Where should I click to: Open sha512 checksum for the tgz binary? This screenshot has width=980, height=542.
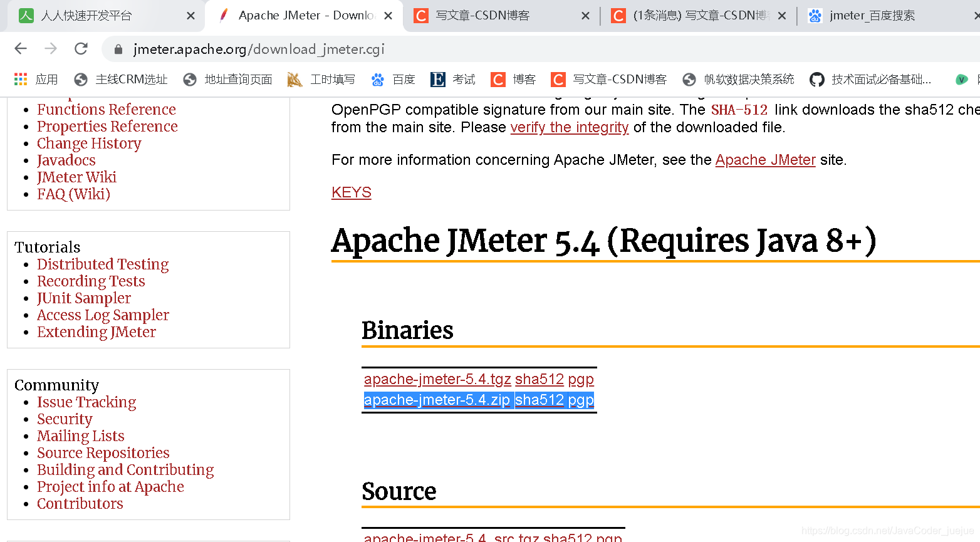coord(540,380)
